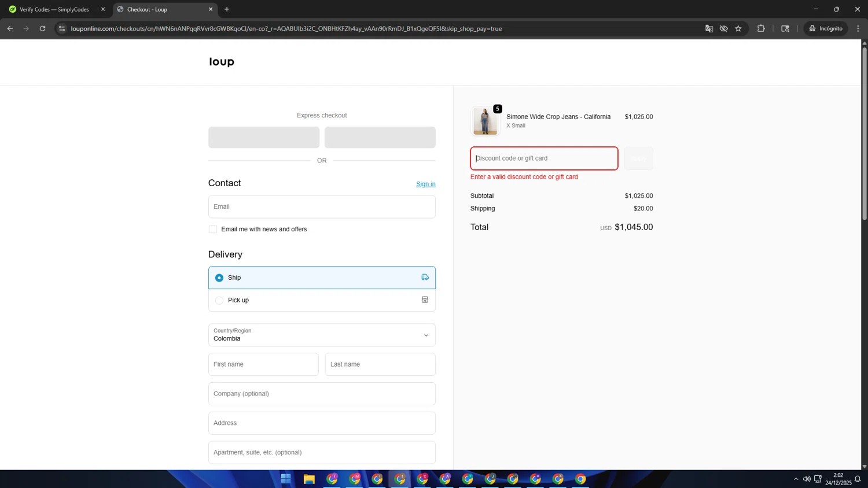Viewport: 868px width, 488px height.
Task: View site information icon beside the URL
Action: pyautogui.click(x=62, y=28)
